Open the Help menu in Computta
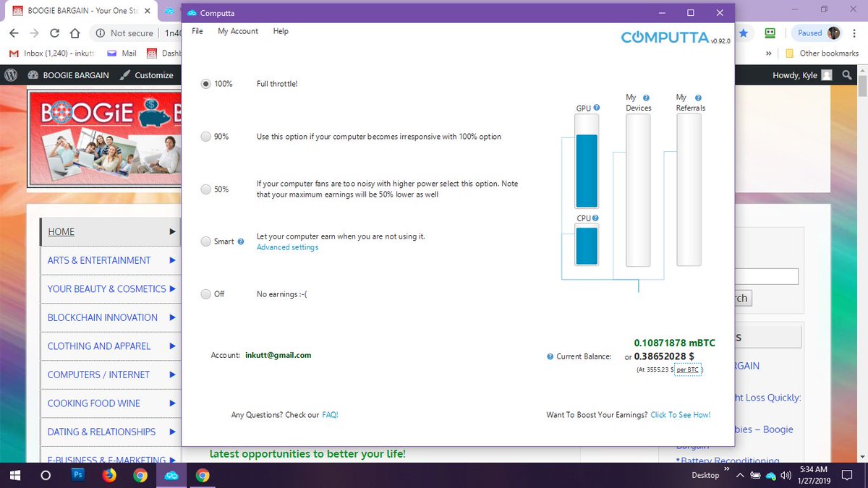Image resolution: width=868 pixels, height=488 pixels. (281, 31)
